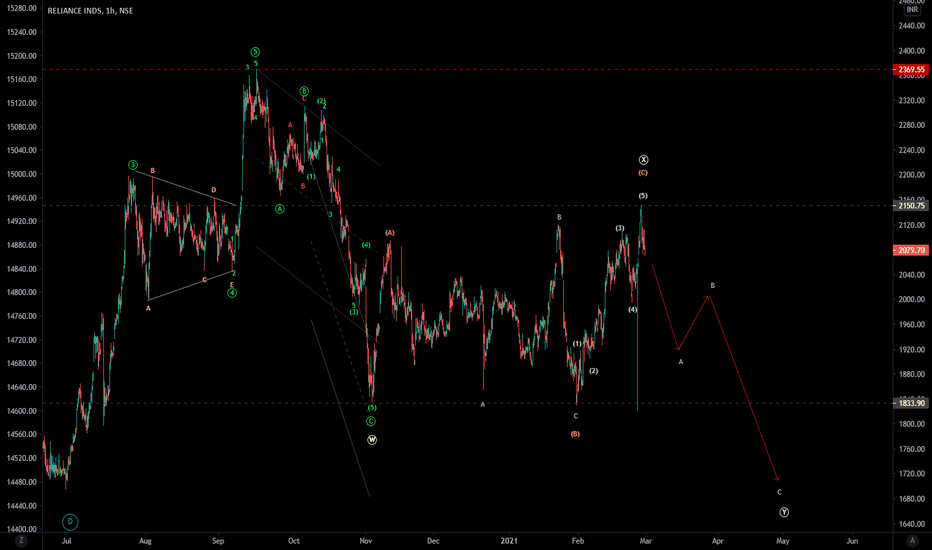The height and width of the screenshot is (550, 932).
Task: Select the projected C label above circled Y
Action: (779, 492)
